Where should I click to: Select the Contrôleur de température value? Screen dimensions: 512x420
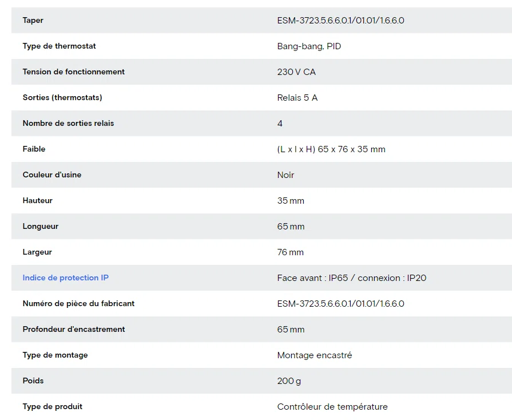pos(332,407)
